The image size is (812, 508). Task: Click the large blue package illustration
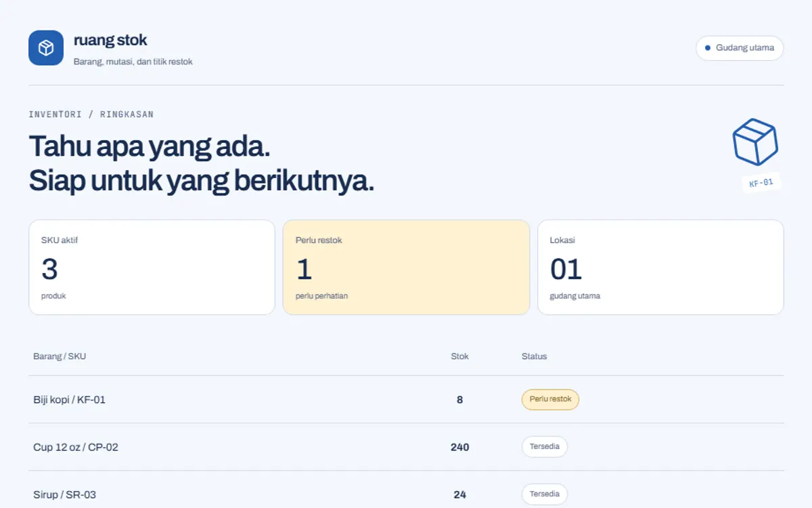click(x=755, y=142)
